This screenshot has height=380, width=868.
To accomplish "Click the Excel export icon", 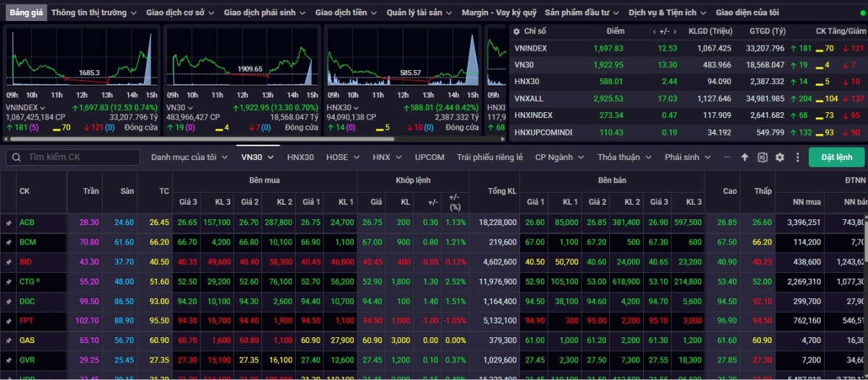I will pyautogui.click(x=762, y=157).
